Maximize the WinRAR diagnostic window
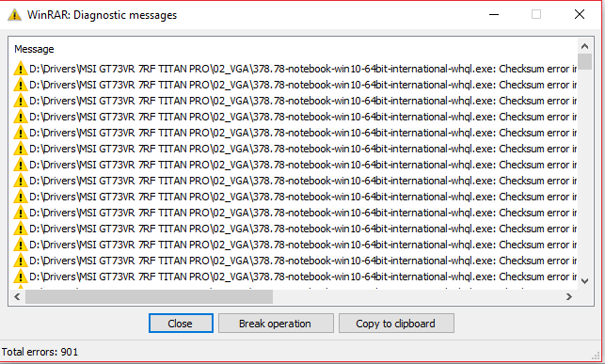 coord(536,15)
